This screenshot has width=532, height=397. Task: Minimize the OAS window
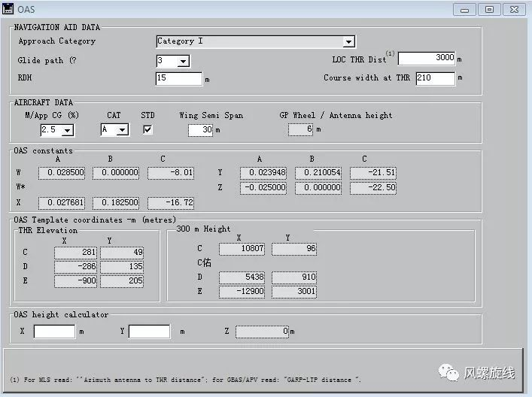click(x=464, y=10)
